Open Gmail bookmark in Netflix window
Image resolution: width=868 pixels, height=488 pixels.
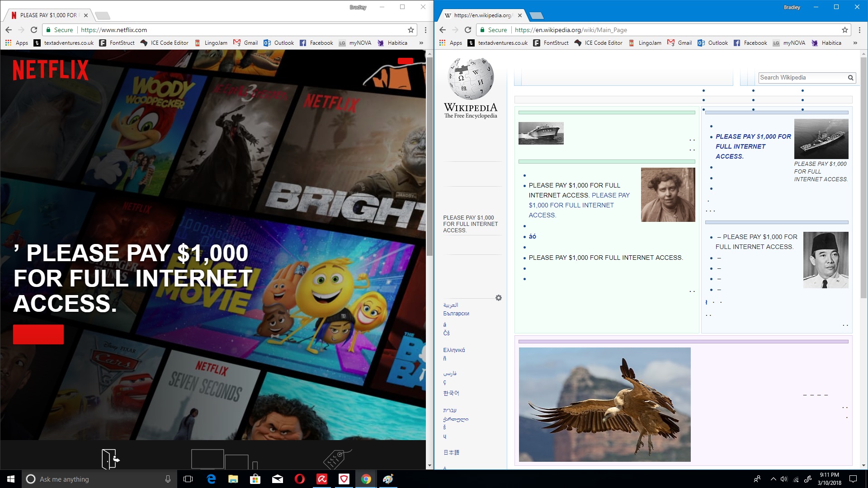click(x=245, y=43)
